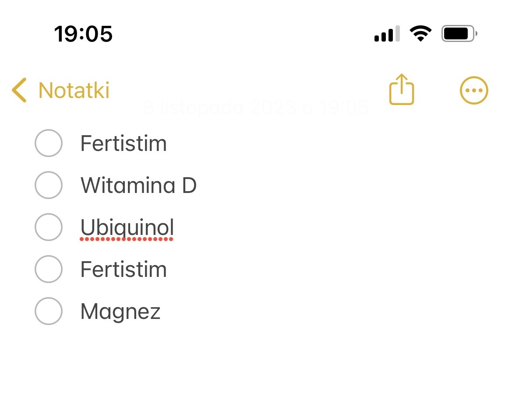512x420 pixels.
Task: Check the Fertistim circle above Witamina D
Action: pyautogui.click(x=48, y=143)
